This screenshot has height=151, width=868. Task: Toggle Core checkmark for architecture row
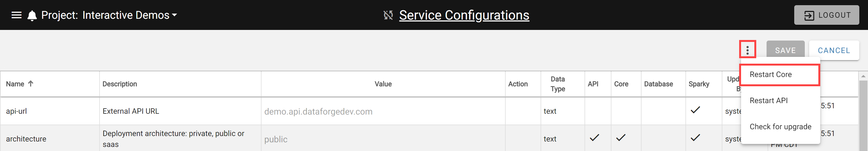(621, 137)
